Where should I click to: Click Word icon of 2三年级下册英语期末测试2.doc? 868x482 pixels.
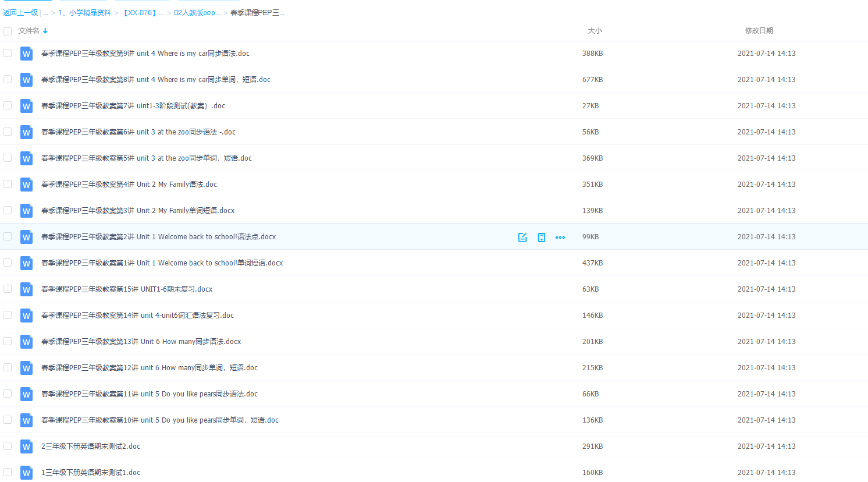[26, 446]
